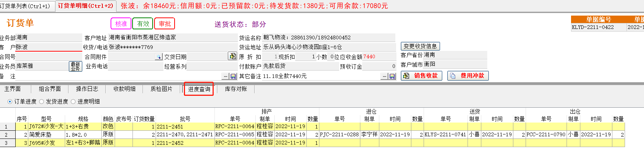Click the magnifier icon beside 合同附件
This screenshot has width=644, height=166.
(159, 57)
